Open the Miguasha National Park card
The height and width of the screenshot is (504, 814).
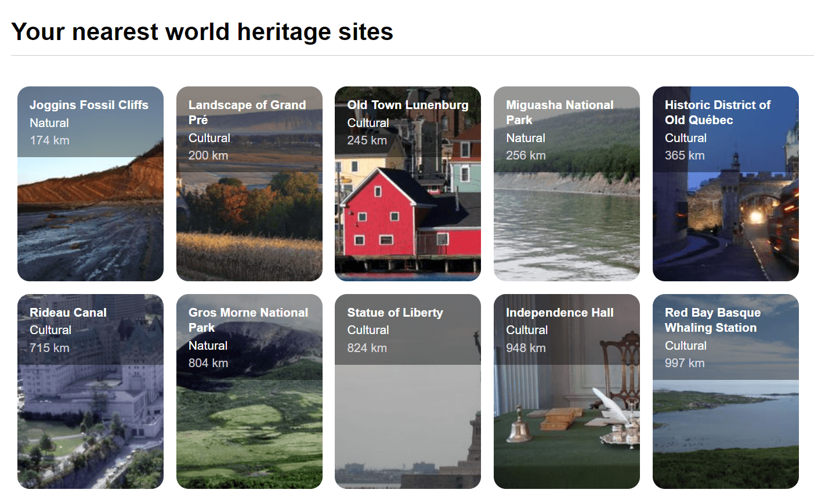[566, 183]
